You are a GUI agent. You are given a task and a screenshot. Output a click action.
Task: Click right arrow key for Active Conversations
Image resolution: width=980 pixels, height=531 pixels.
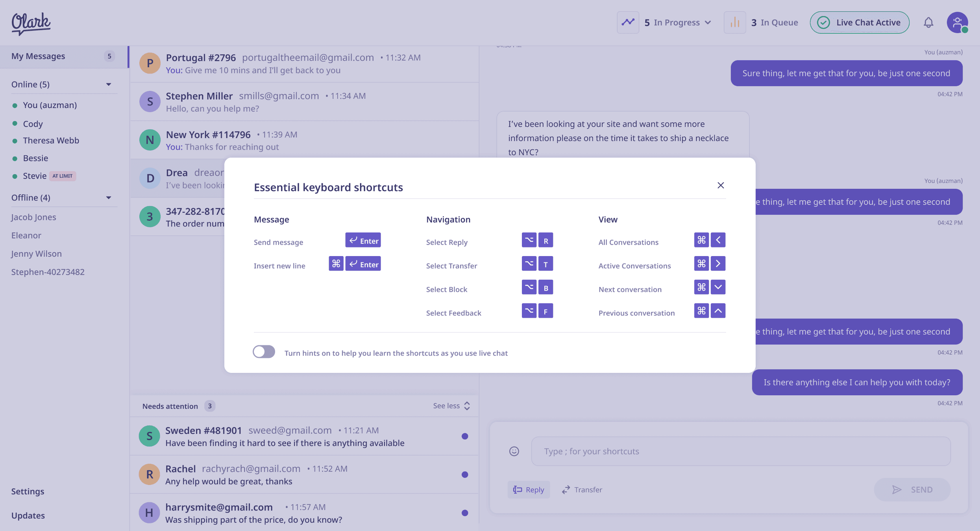point(718,264)
